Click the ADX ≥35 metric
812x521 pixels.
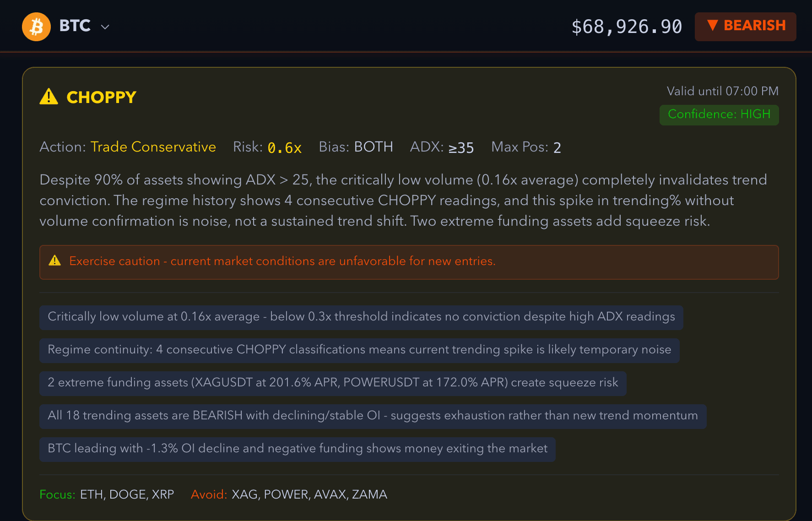(443, 147)
